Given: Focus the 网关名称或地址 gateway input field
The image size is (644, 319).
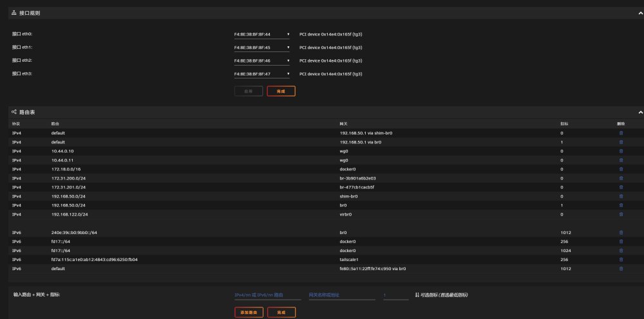Looking at the screenshot, I should pos(342,295).
